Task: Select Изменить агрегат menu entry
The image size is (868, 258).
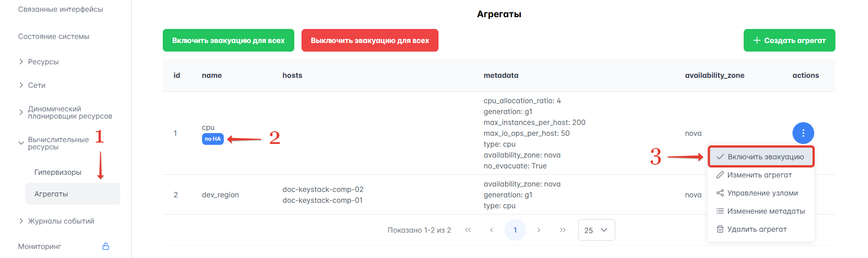Action: pos(759,175)
